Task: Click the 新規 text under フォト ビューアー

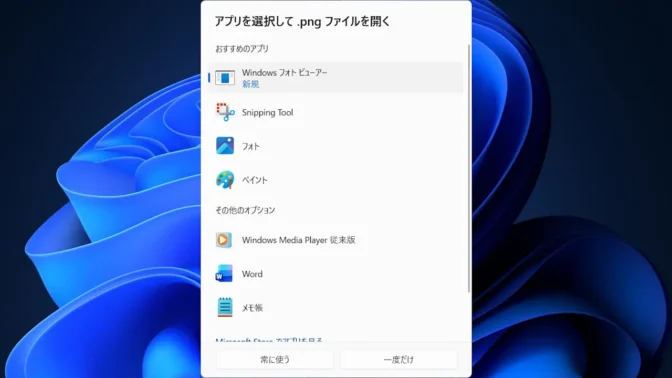Action: pyautogui.click(x=250, y=84)
